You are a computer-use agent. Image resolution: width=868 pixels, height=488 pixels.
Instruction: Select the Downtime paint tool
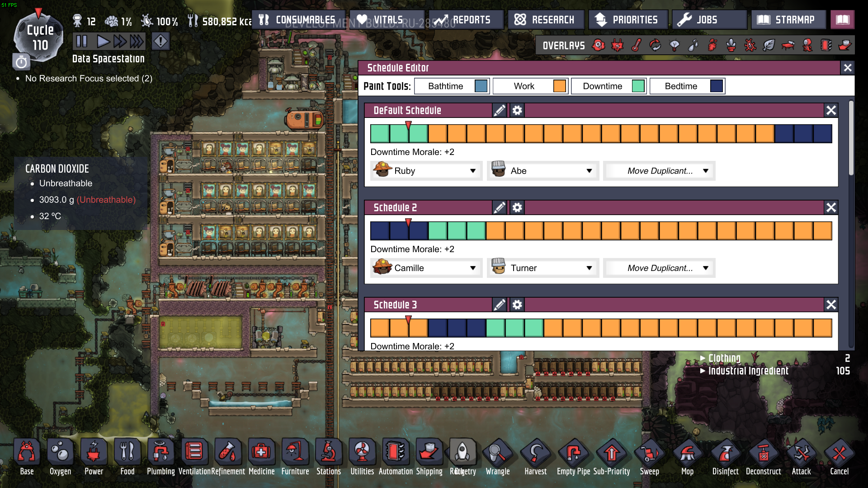(x=609, y=86)
